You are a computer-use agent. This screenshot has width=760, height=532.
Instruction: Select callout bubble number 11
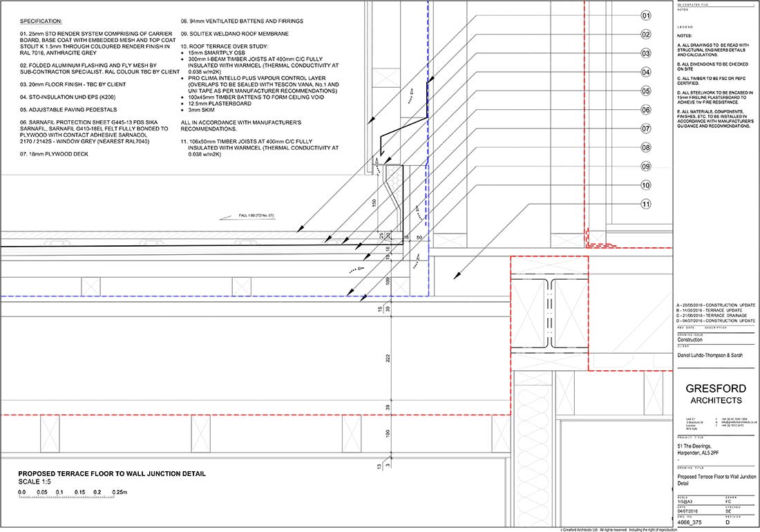[x=646, y=204]
